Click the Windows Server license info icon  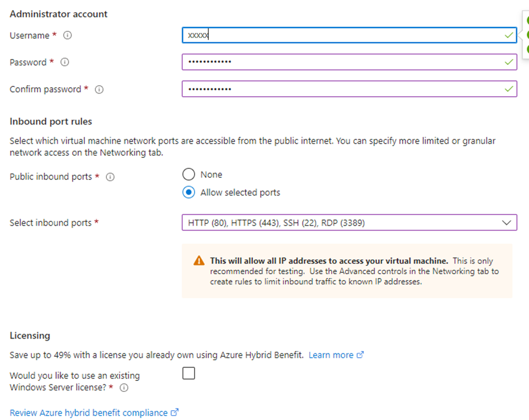124,388
